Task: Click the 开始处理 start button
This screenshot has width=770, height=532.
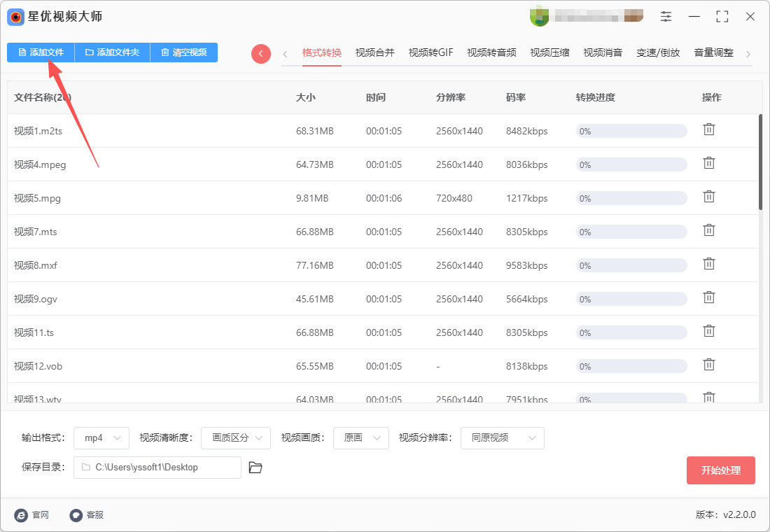Action: coord(720,470)
